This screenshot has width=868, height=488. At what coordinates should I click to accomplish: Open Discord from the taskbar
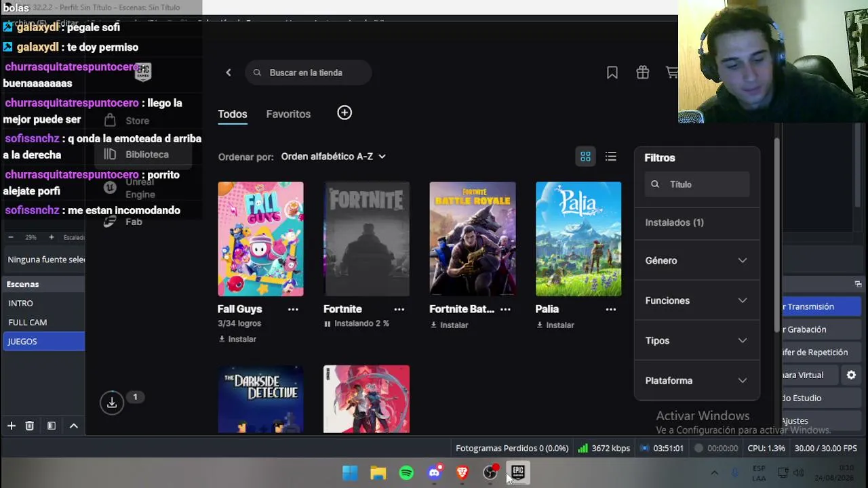tap(435, 472)
